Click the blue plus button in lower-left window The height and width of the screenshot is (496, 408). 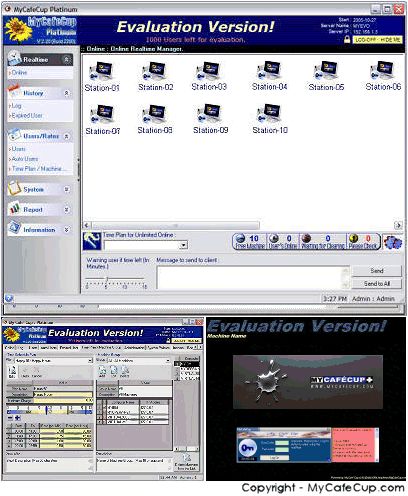pyautogui.click(x=18, y=418)
